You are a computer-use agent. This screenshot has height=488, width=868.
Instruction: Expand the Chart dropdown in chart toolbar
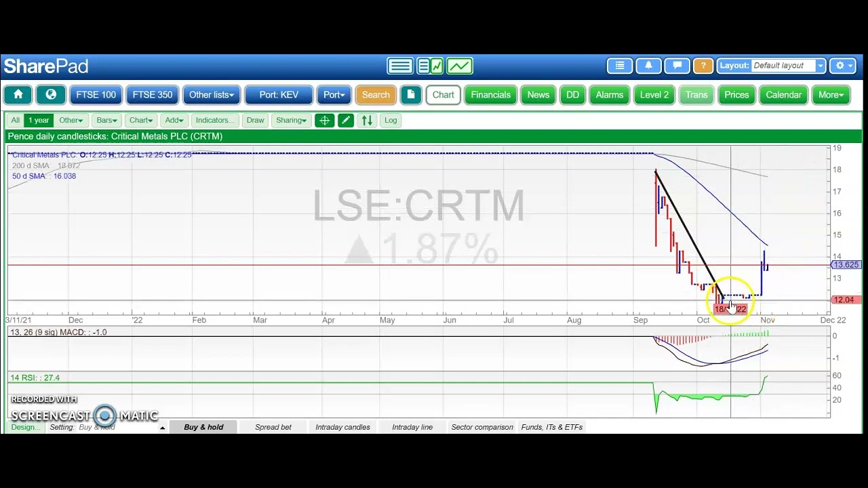coord(142,121)
